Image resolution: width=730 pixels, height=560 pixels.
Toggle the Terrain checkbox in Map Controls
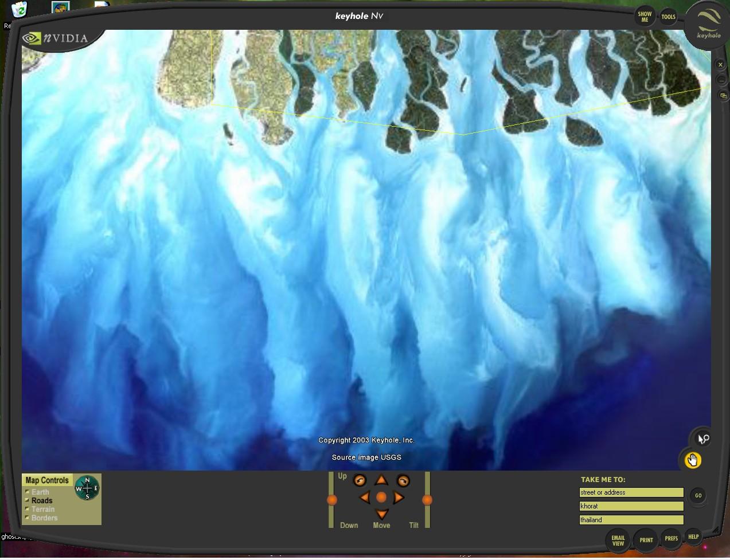pos(27,509)
